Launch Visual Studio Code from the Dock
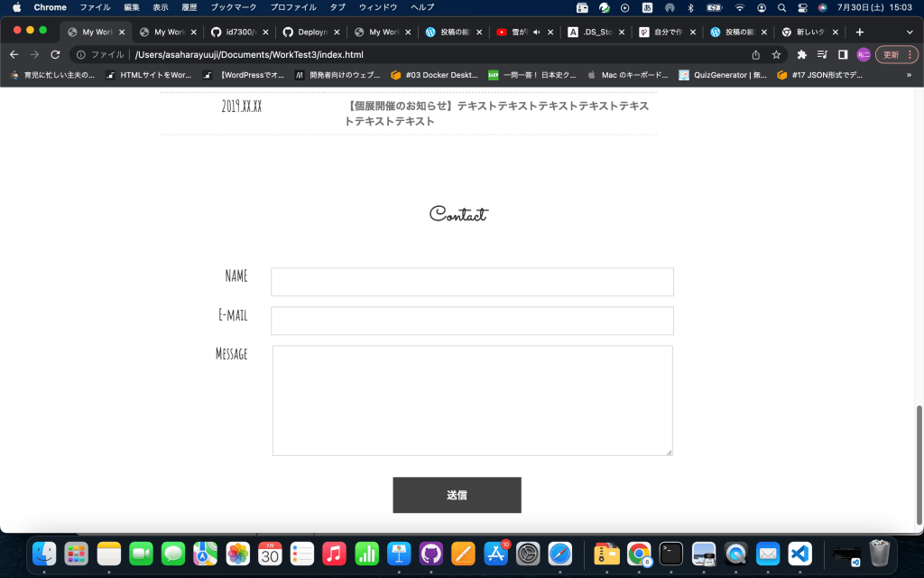 point(799,553)
